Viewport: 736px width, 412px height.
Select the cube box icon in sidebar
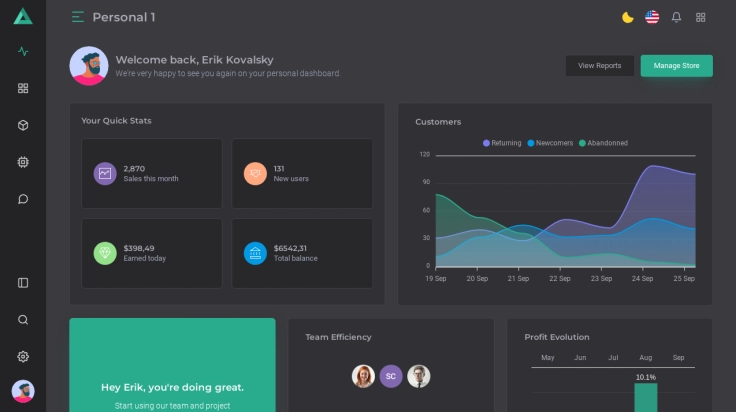(x=23, y=125)
